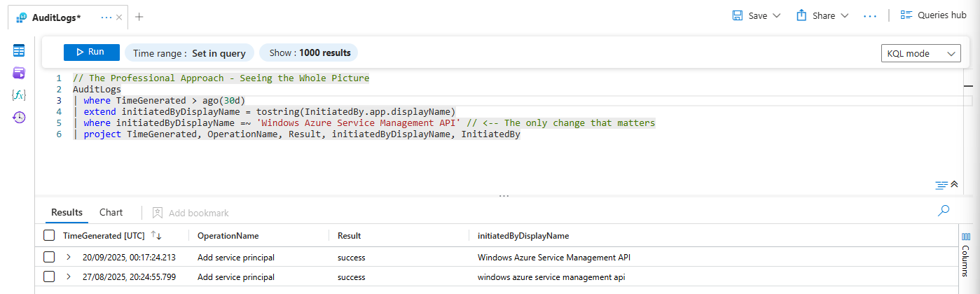Screen dimensions: 980x294
Task: Open the Queries sidebar icon
Action: click(x=19, y=73)
